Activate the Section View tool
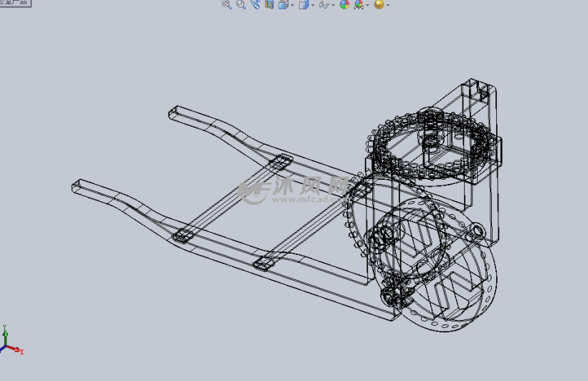 [269, 4]
